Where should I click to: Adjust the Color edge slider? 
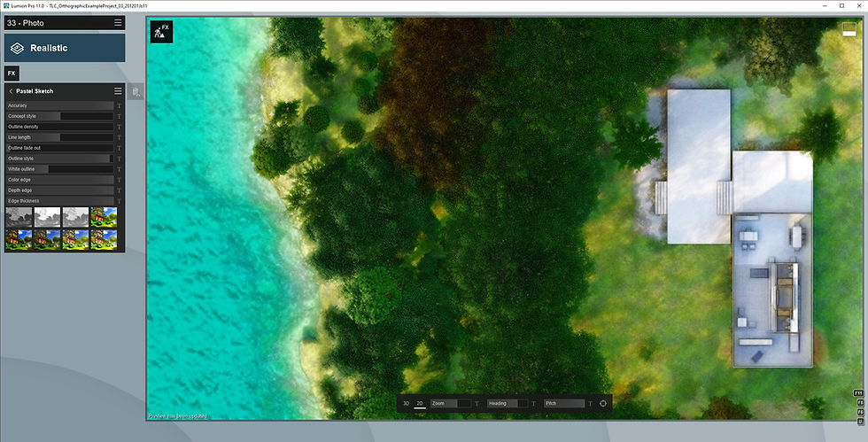[60, 180]
